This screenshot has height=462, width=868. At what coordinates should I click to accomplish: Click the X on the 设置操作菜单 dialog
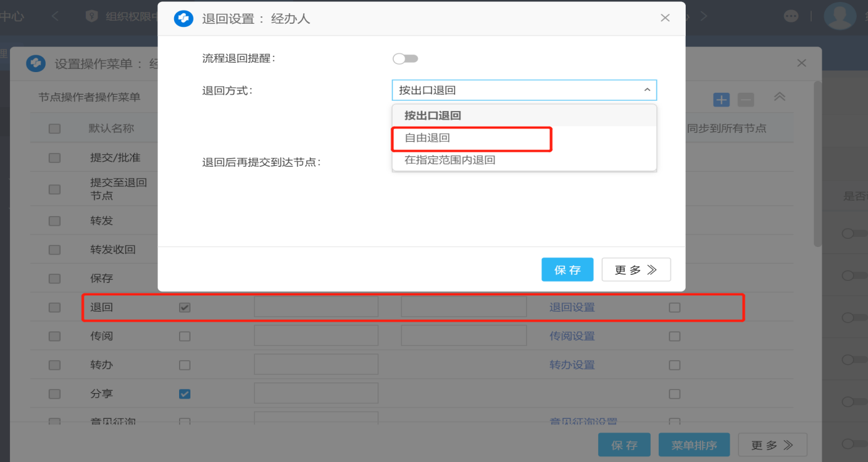801,63
